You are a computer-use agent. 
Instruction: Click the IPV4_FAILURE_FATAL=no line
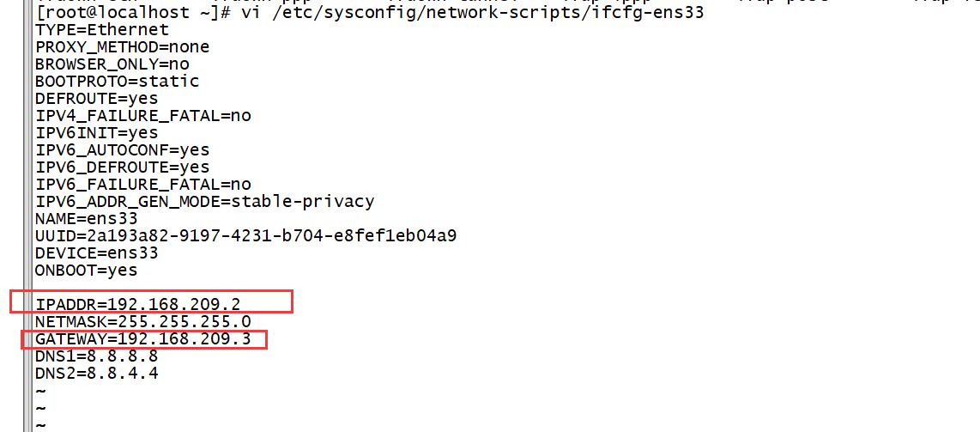tap(143, 116)
